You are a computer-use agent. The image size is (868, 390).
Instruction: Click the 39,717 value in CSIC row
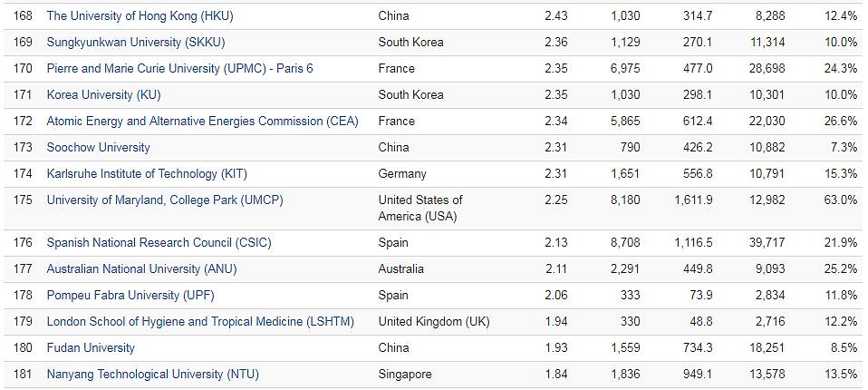(767, 242)
